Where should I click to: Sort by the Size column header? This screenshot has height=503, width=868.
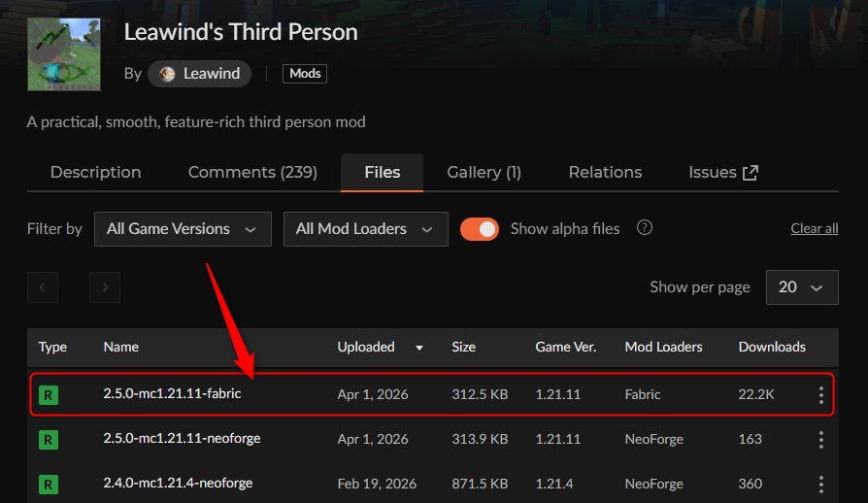point(463,347)
